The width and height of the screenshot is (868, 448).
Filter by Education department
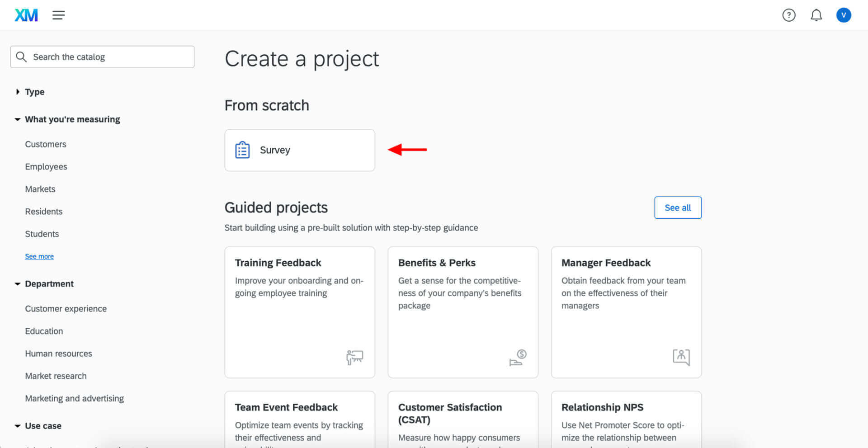pyautogui.click(x=44, y=331)
